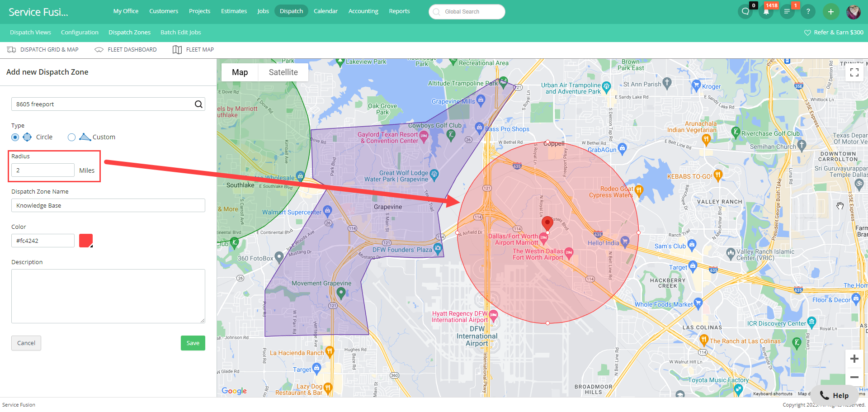Open the Help call widget
The height and width of the screenshot is (412, 868).
(835, 396)
